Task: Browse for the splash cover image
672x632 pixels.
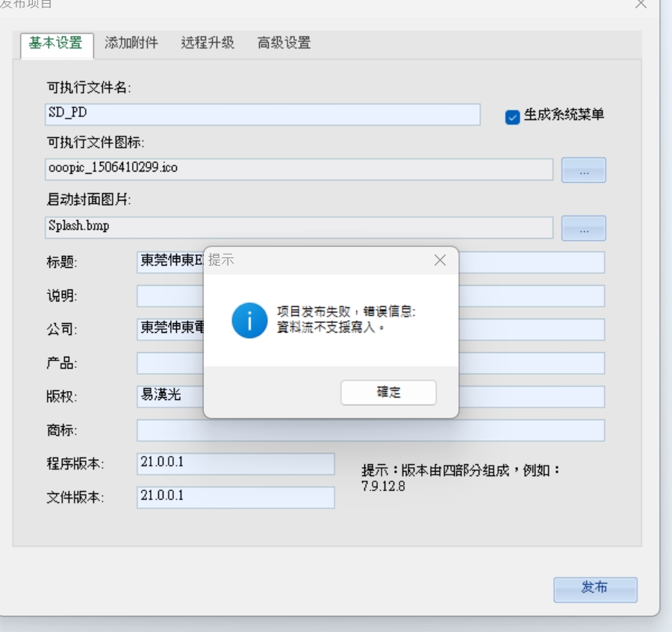Action: pos(583,228)
